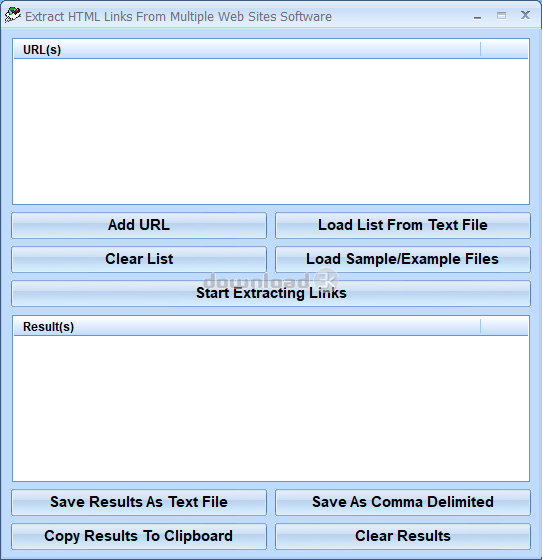Add a URL to the list
Viewport: 542px width, 560px height.
[x=139, y=225]
